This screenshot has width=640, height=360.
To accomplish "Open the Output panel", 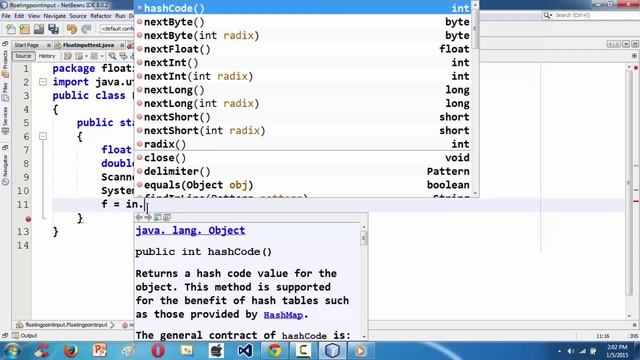I will [x=24, y=336].
